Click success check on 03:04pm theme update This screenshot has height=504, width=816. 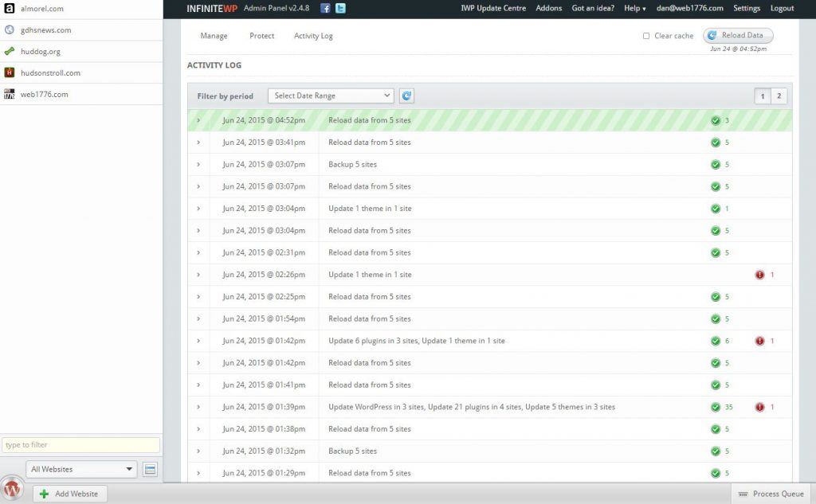click(716, 209)
